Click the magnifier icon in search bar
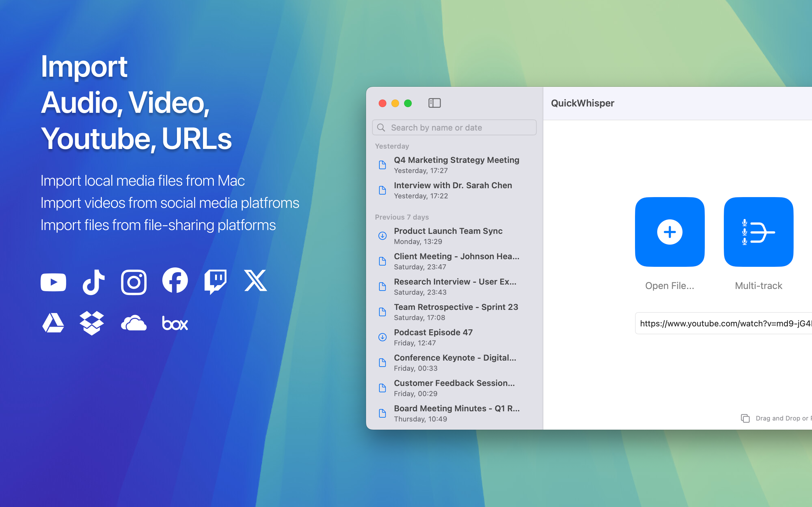The width and height of the screenshot is (812, 507). (x=381, y=127)
